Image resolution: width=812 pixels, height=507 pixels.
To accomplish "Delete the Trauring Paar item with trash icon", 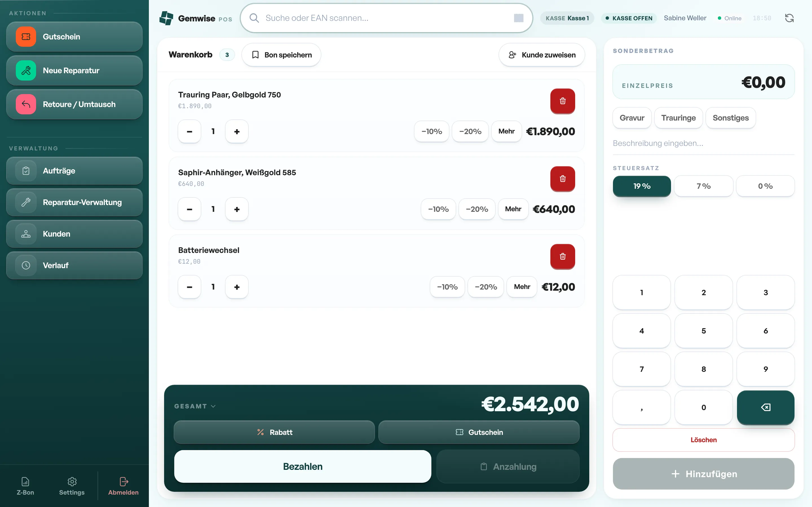I will 562,101.
